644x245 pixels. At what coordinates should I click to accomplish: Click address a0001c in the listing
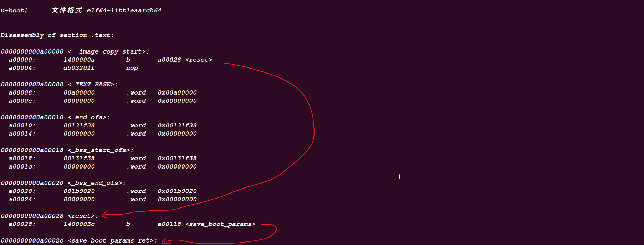(x=22, y=167)
